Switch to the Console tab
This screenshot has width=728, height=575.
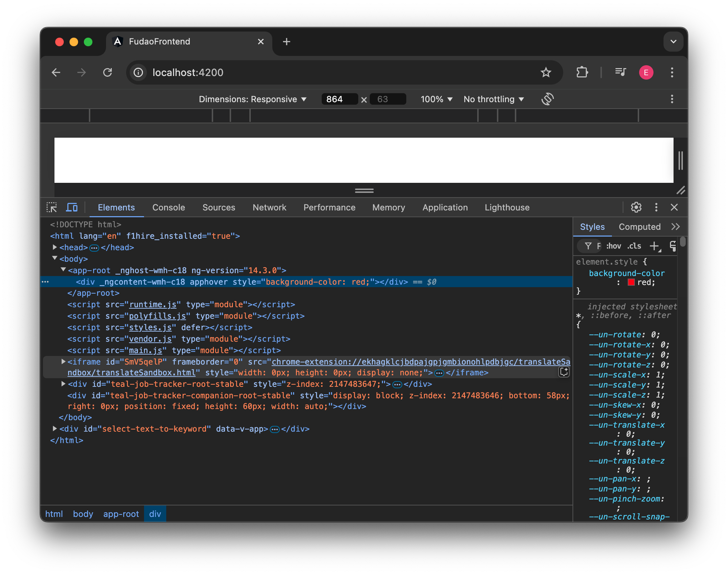[x=168, y=207]
